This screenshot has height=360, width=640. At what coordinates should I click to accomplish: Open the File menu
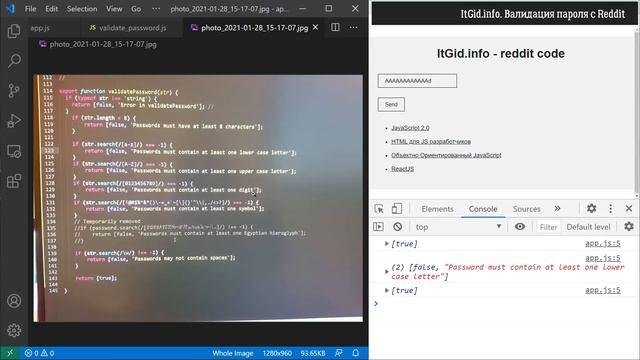[x=31, y=9]
